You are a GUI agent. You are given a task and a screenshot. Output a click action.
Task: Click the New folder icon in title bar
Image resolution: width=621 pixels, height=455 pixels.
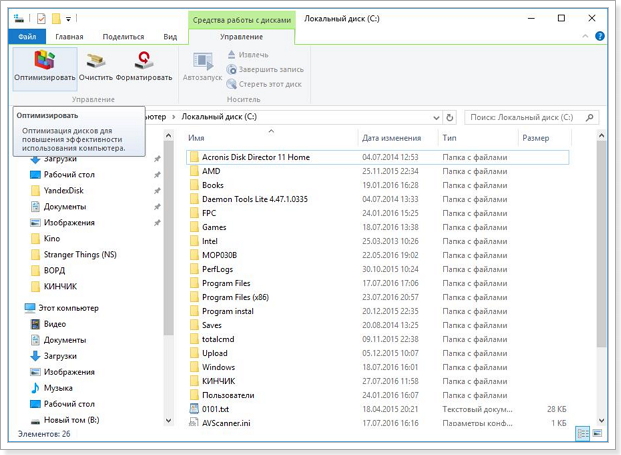click(56, 18)
